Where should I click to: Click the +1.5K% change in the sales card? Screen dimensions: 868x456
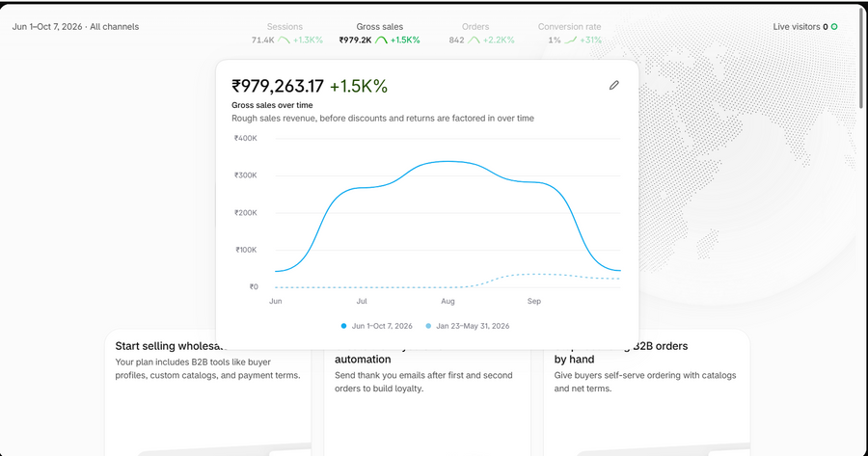(359, 87)
